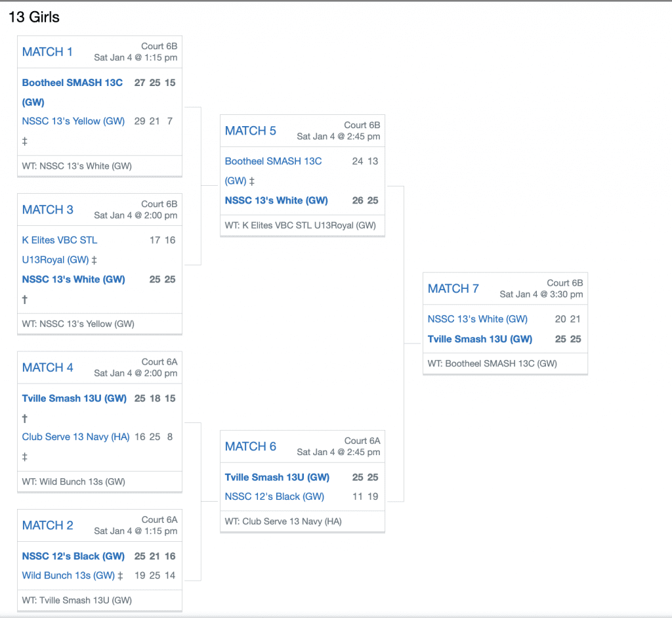Screen dimensions: 672x618
Task: Click NSSC 13's White team in Match 3
Action: coord(73,280)
